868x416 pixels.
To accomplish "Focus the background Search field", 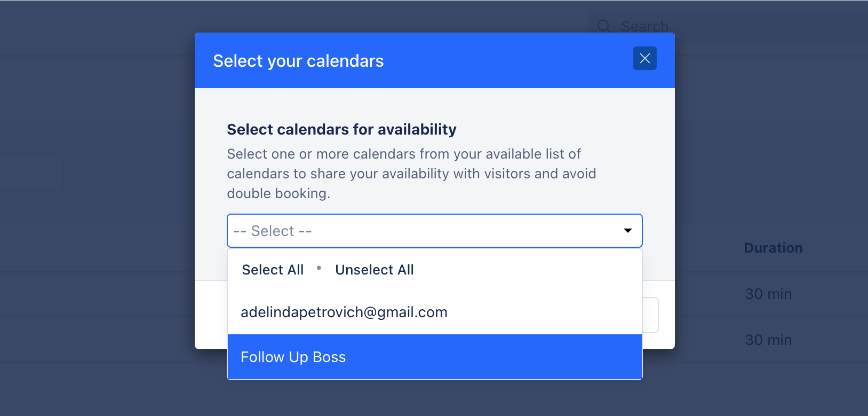I will (x=728, y=26).
